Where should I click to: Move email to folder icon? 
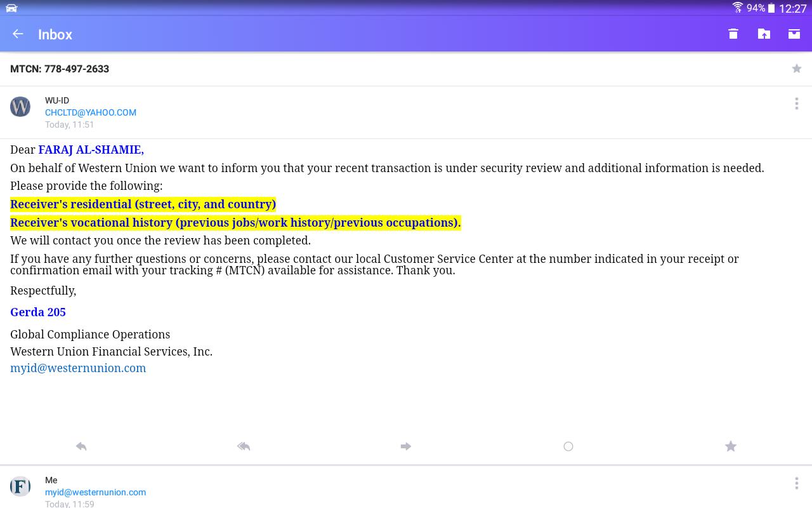(764, 34)
